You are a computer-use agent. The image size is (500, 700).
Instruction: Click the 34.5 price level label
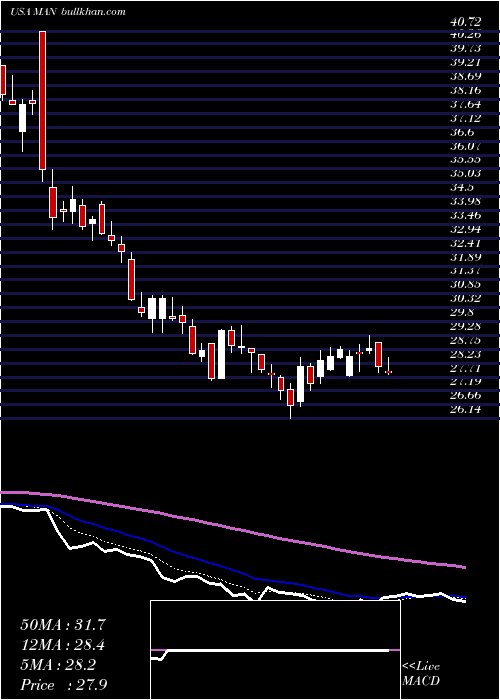463,188
